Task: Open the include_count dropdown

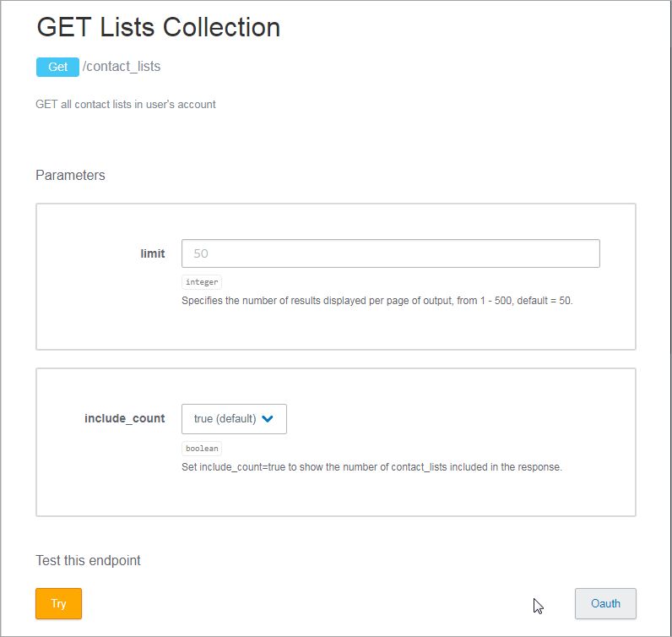Action: (x=234, y=419)
